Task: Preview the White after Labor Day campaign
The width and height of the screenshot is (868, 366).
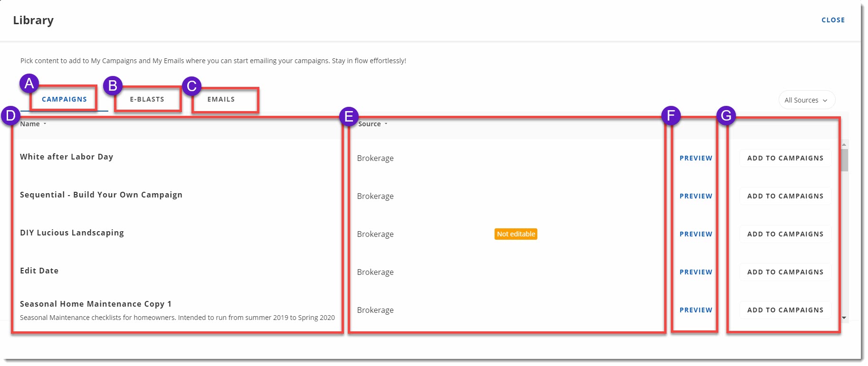Action: pos(696,158)
